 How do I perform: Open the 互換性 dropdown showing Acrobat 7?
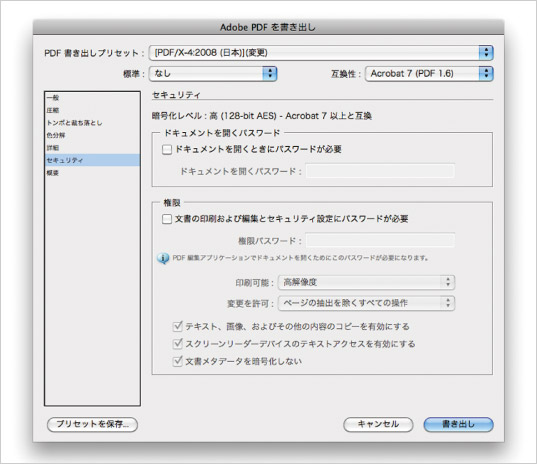click(429, 74)
